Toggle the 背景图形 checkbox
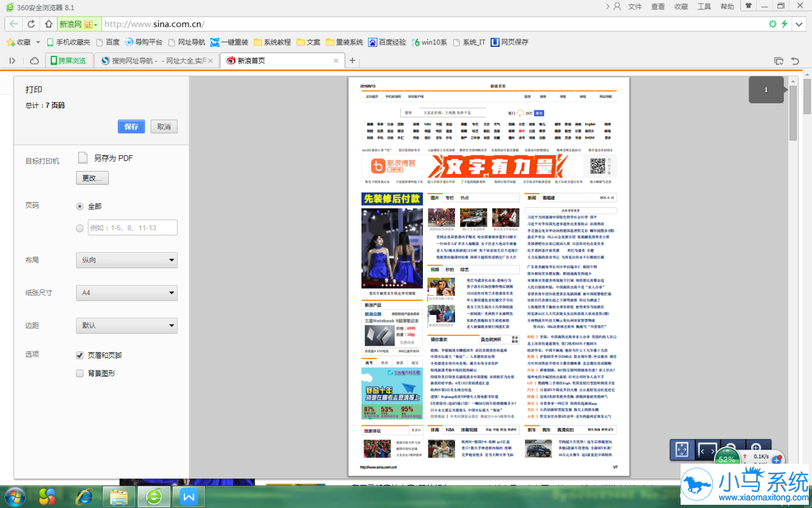 pos(80,373)
